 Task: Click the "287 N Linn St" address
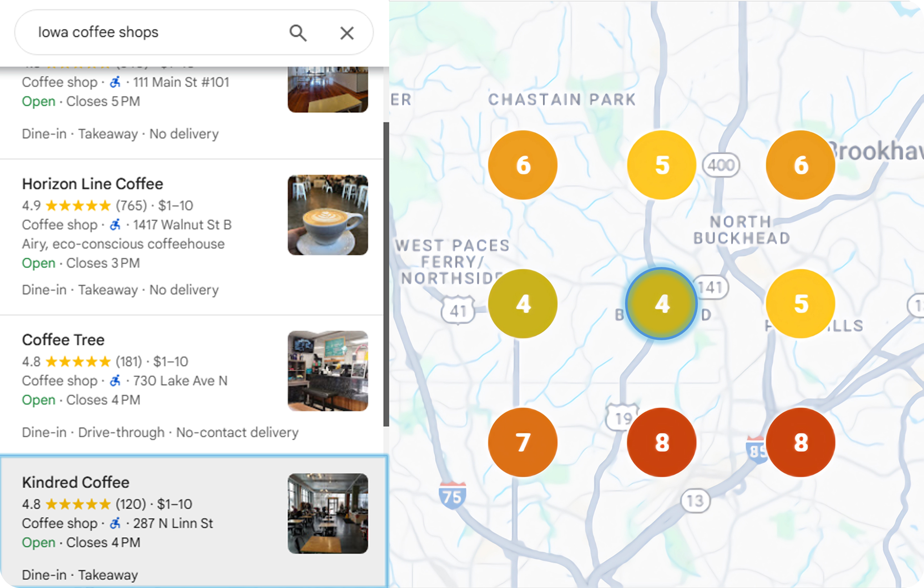173,524
